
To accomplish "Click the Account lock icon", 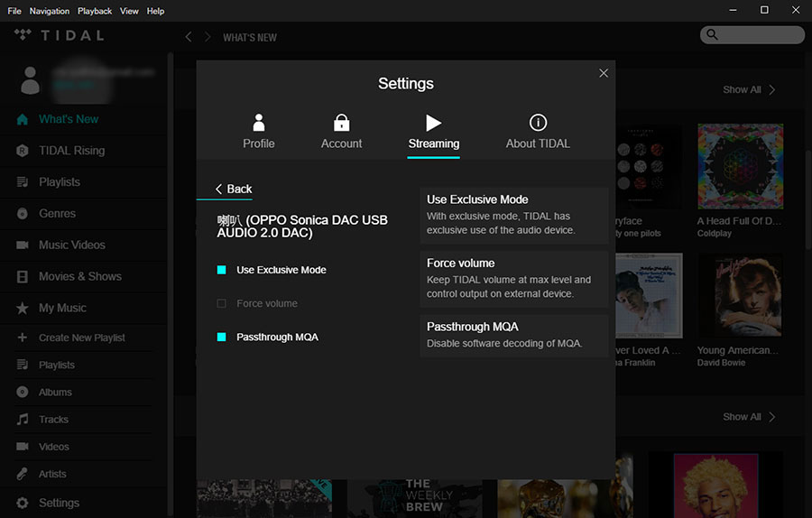I will (341, 122).
